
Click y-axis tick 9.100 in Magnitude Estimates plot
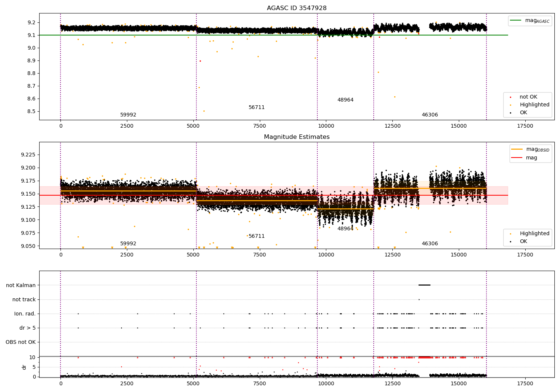(28, 220)
